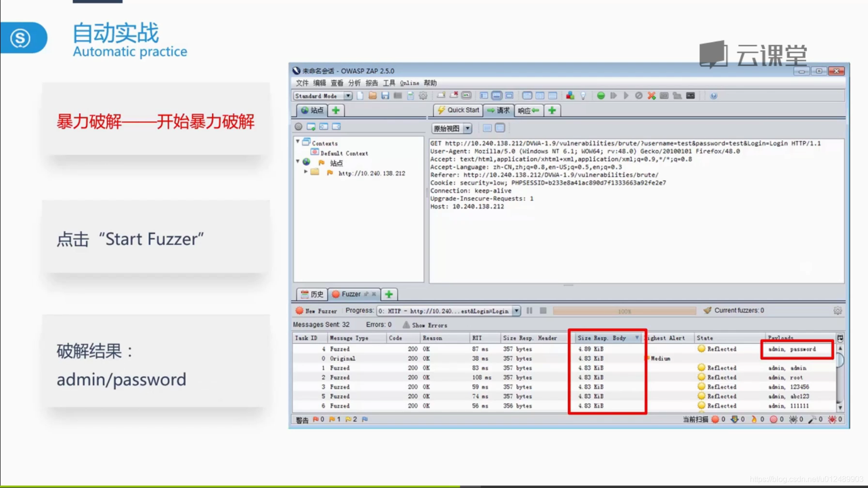Viewport: 868px width, 488px height.
Task: Click the New Fuzzer button
Action: pos(316,311)
